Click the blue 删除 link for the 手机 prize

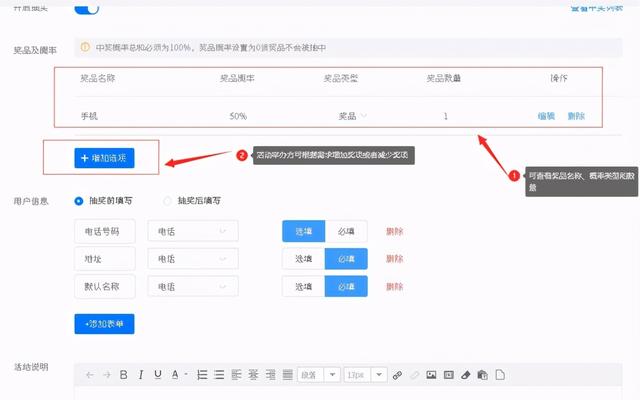click(576, 116)
